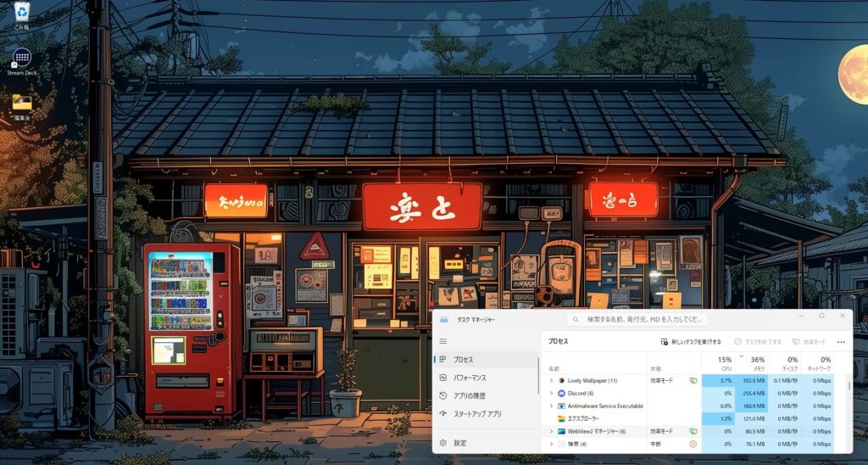
Task: Toggle the hamburger navigation menu in Task Manager
Action: tap(442, 341)
